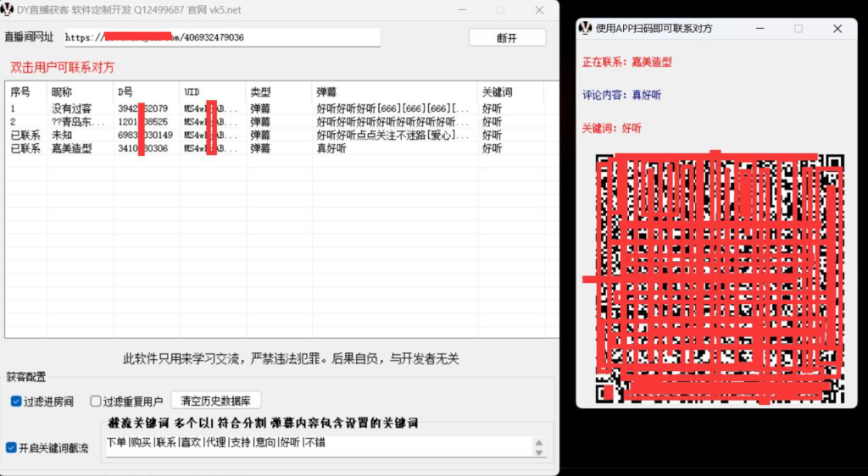Click the 正在联系：嘉美造型 label in QR window
868x476 pixels.
(x=626, y=62)
